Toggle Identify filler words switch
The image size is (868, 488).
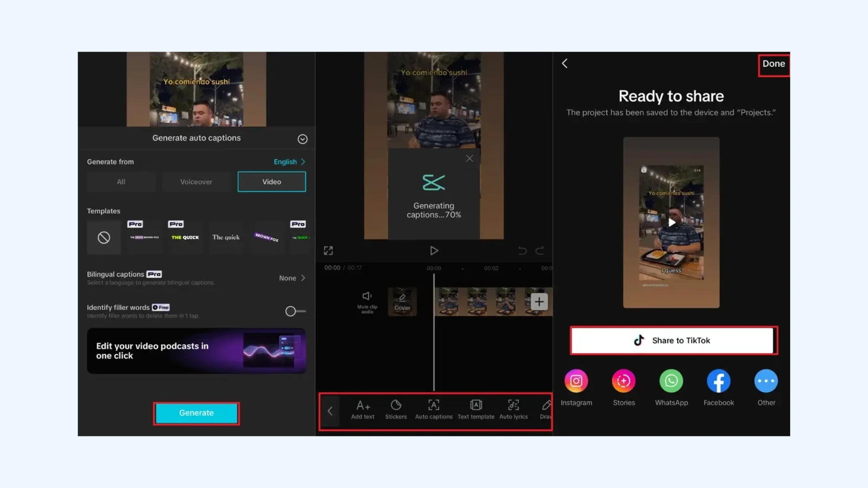[296, 311]
